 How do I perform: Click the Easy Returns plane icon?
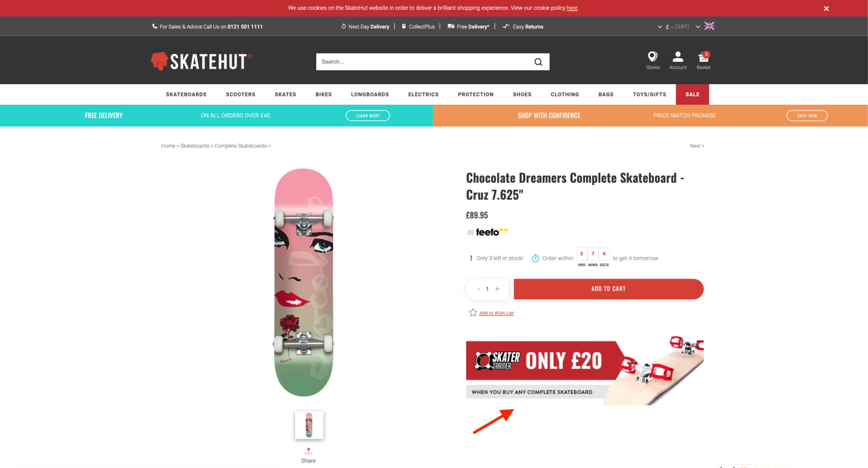505,26
